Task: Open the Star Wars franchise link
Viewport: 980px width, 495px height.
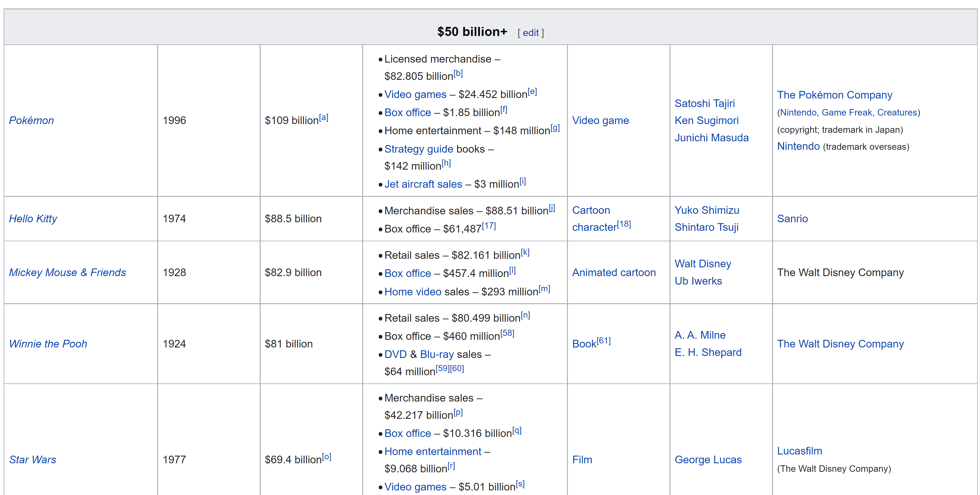Action: click(32, 460)
